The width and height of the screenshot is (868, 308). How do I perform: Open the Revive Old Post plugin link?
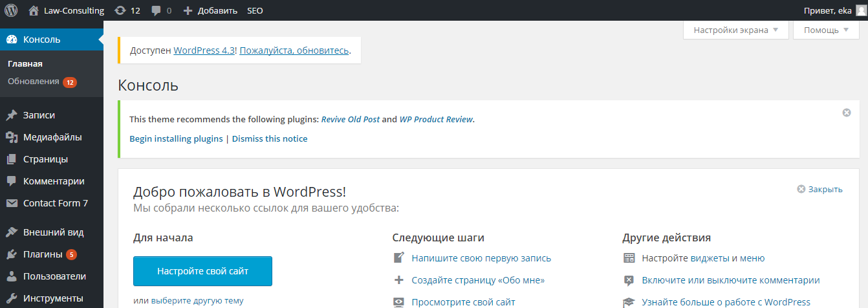pyautogui.click(x=351, y=120)
